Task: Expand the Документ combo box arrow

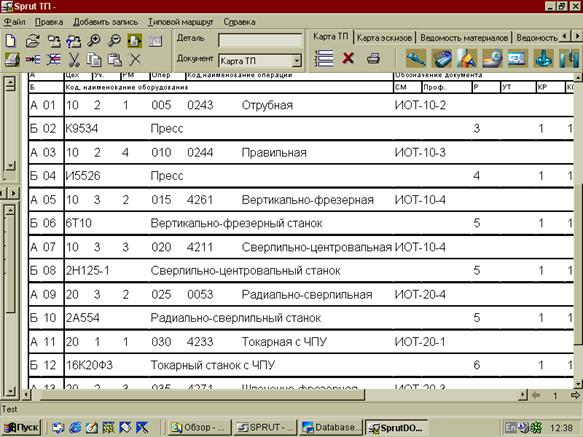Action: click(x=297, y=61)
